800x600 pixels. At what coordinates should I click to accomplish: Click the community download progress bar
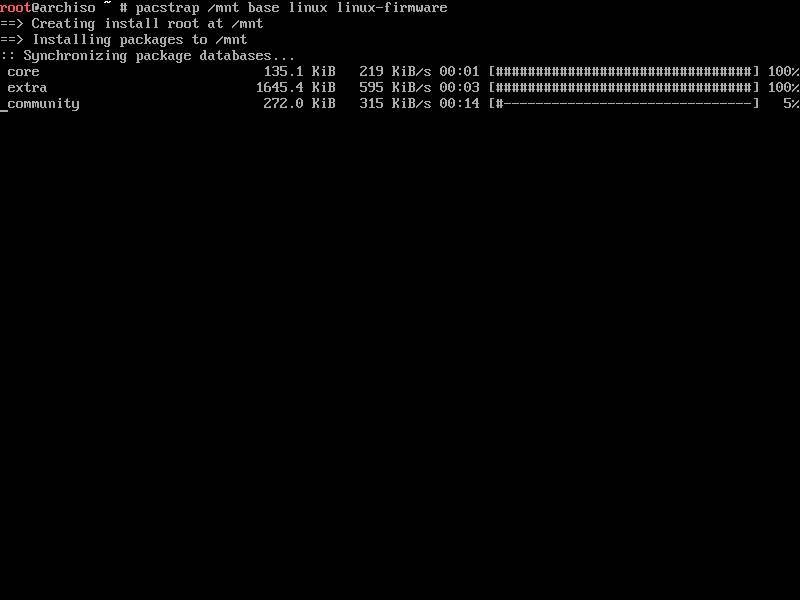[624, 104]
